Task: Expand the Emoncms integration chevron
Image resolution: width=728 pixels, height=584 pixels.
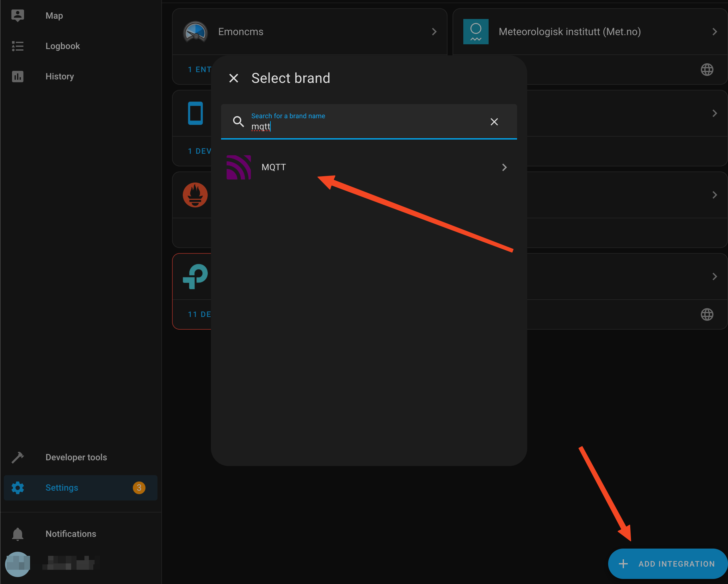Action: pos(434,32)
